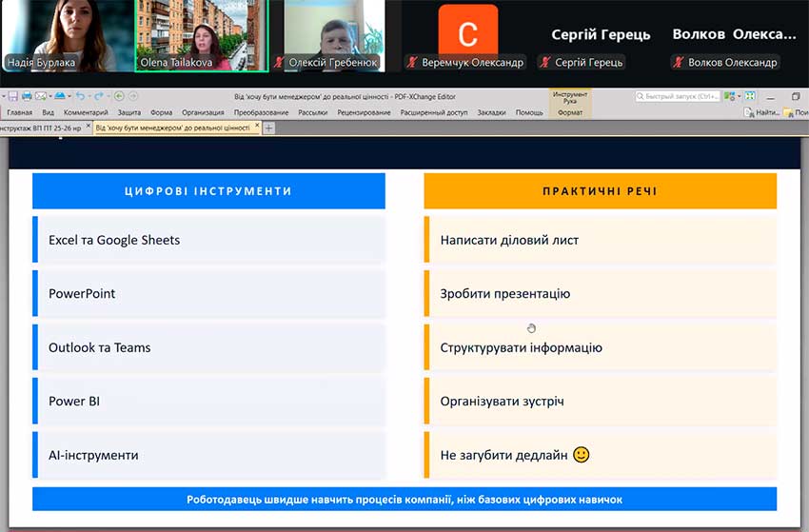Image resolution: width=809 pixels, height=532 pixels.
Task: Click the Undo arrow icon
Action: [80, 96]
